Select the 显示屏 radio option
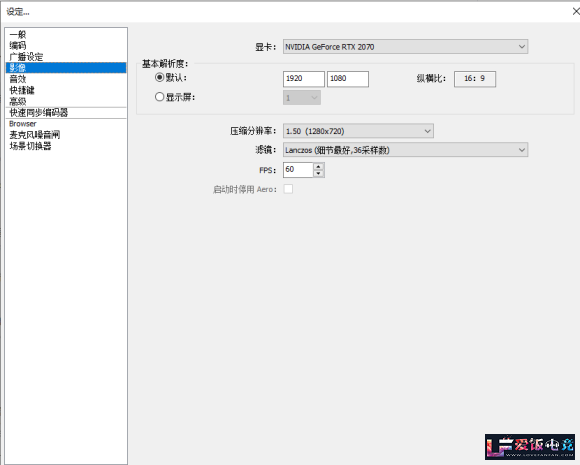 159,97
